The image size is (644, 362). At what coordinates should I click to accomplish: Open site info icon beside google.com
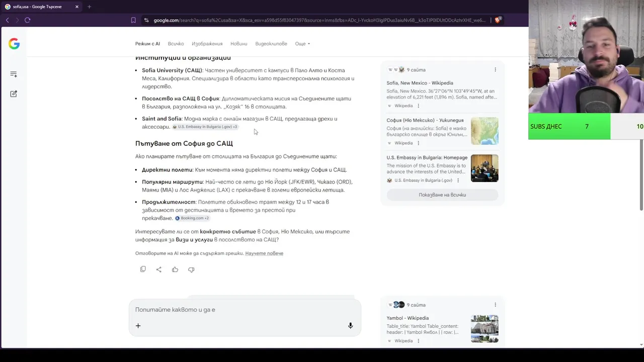tap(146, 20)
